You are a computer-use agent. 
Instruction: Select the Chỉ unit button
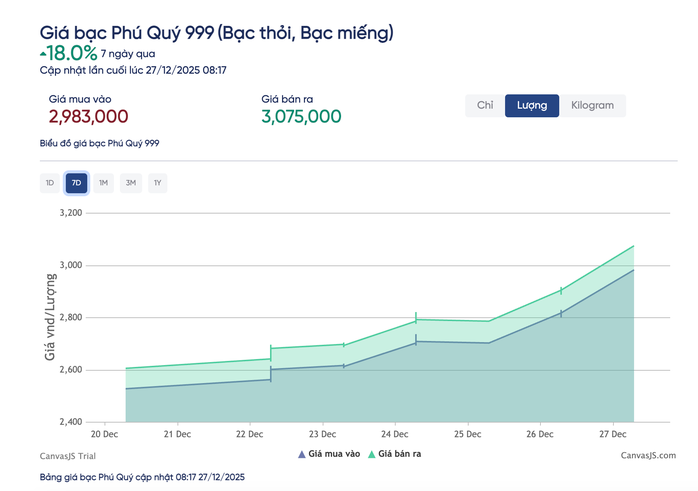pos(485,106)
